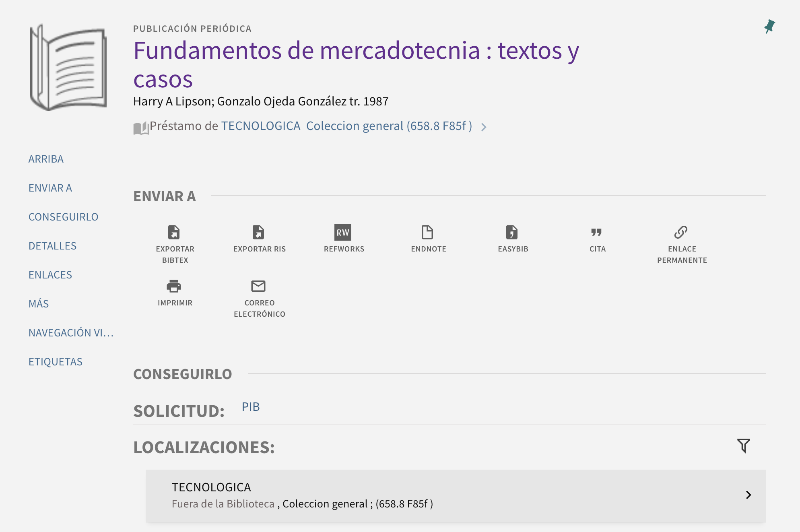The image size is (800, 532).
Task: Send record by Correo Electrónico
Action: point(258,286)
